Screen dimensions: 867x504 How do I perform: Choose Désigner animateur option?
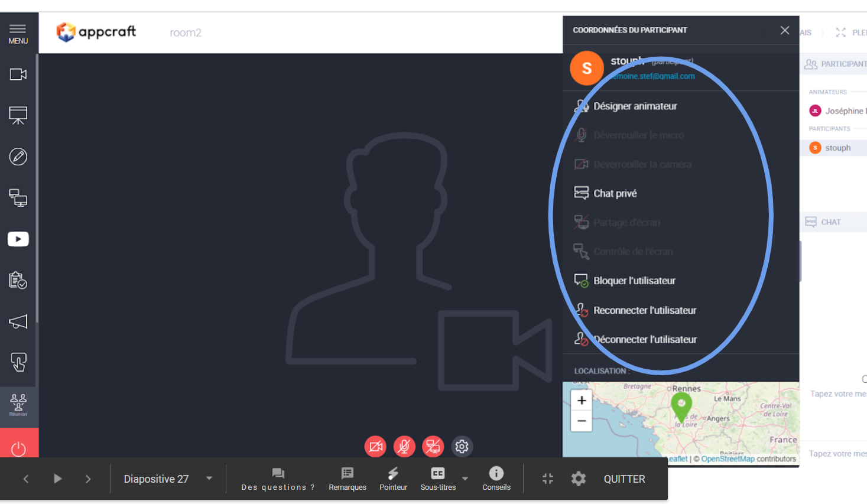point(635,106)
